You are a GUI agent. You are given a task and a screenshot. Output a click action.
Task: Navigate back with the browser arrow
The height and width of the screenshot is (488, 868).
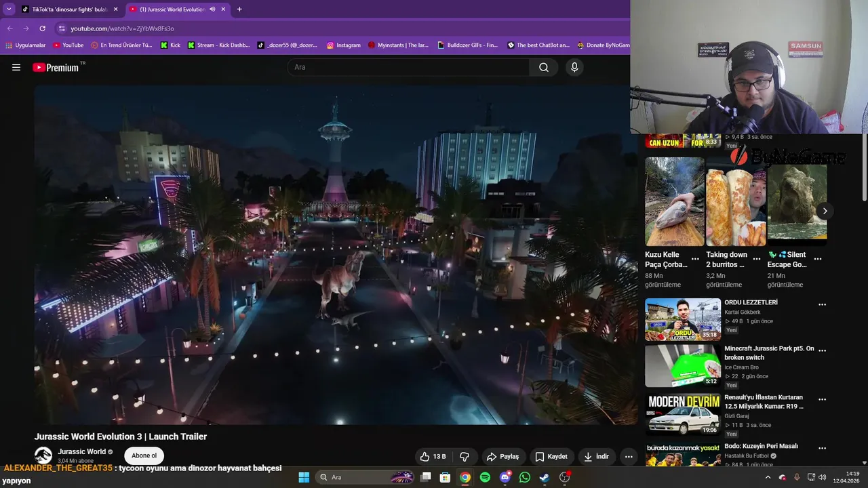(x=9, y=28)
